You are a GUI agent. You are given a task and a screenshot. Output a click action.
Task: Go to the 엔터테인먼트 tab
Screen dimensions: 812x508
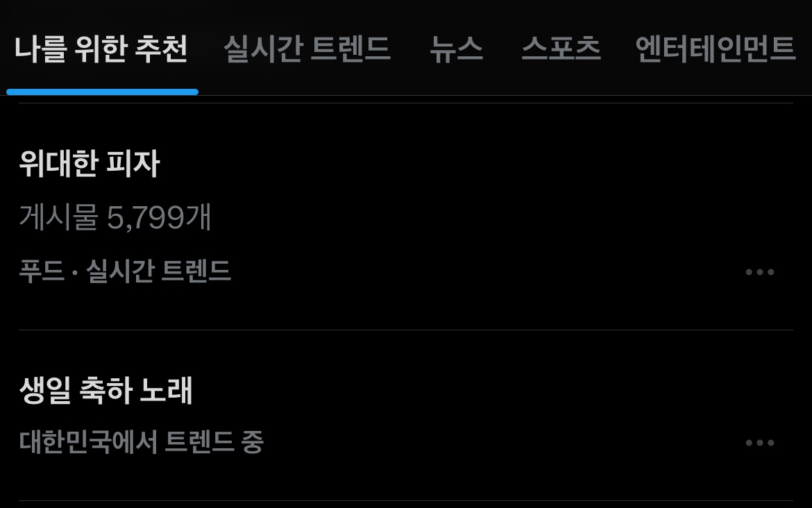pyautogui.click(x=715, y=49)
